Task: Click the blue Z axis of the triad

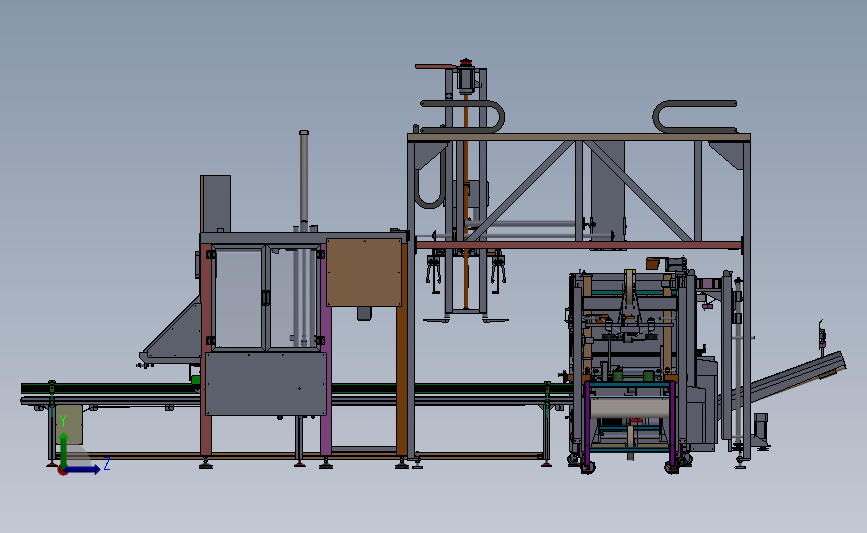Action: click(83, 469)
